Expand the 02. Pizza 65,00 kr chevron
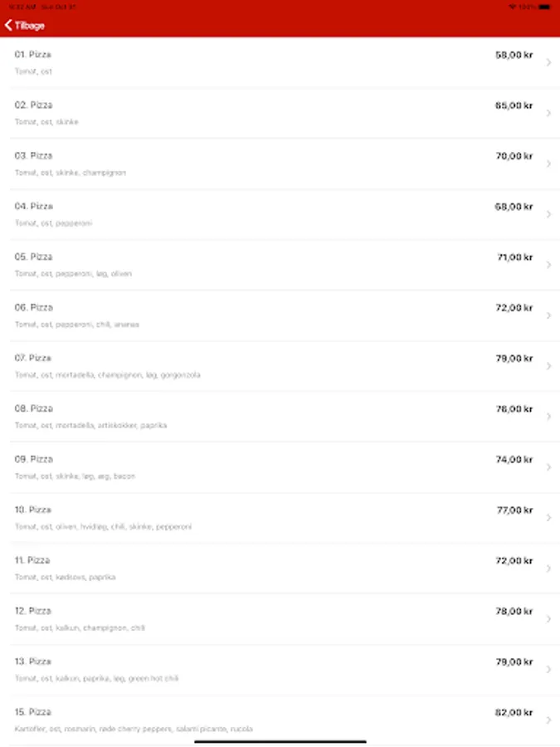Viewport: 560px width, 747px height. click(x=548, y=113)
